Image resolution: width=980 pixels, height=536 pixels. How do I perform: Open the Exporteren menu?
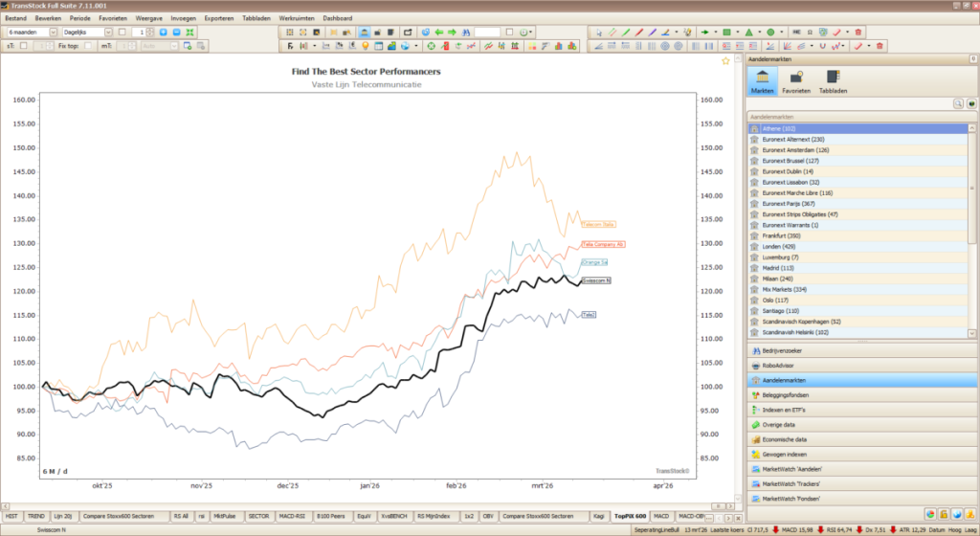(219, 18)
